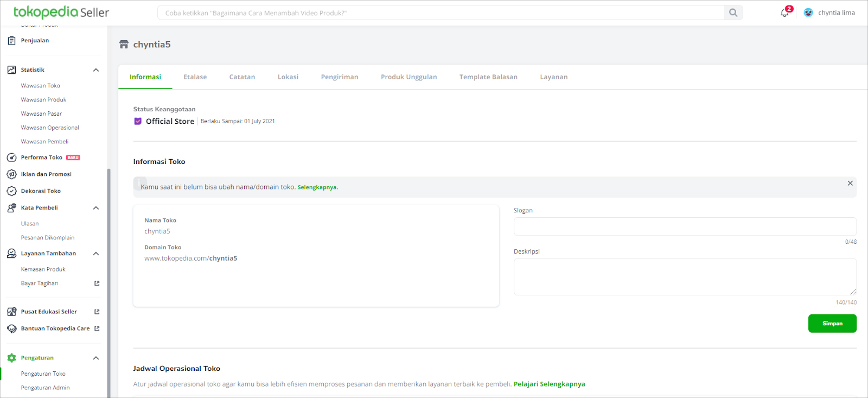868x398 pixels.
Task: Open Wawasan Toko in the sidebar
Action: (x=41, y=86)
